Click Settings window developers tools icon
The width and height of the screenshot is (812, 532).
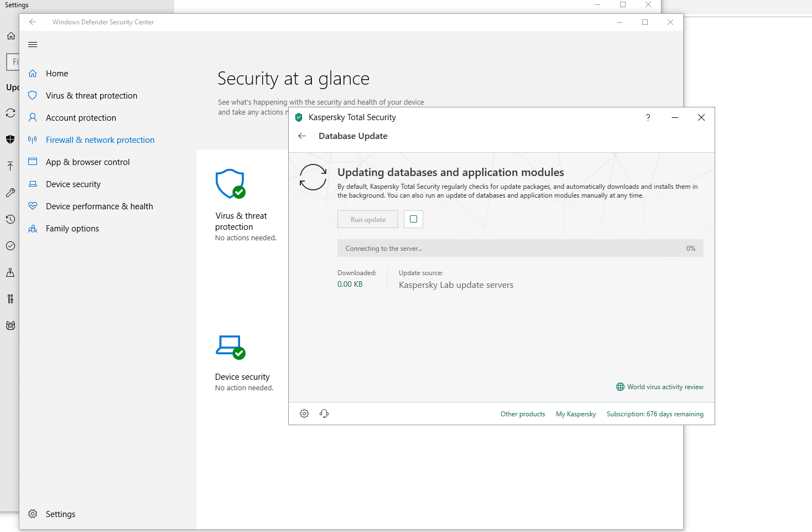[11, 299]
